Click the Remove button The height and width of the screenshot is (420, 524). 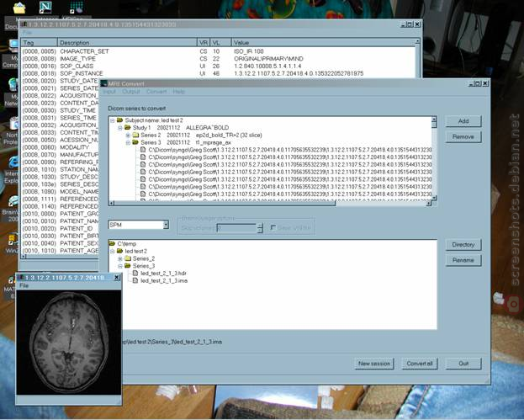coord(463,136)
